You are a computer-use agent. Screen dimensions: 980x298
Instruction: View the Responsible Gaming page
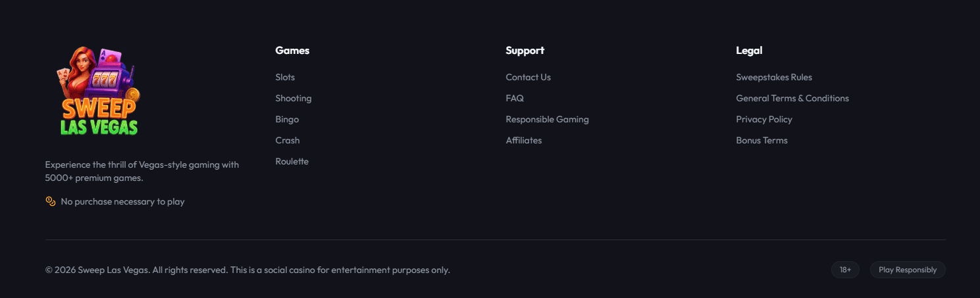coord(547,119)
